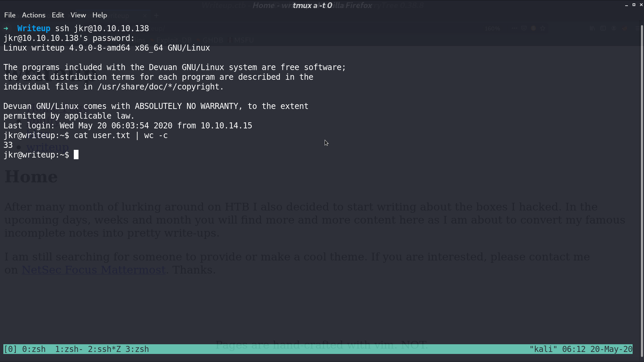Viewport: 644px width, 362px height.
Task: Open the Actions menu
Action: (34, 15)
